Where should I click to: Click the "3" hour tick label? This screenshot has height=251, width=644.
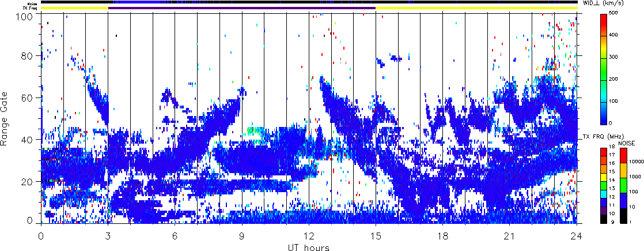coord(108,237)
